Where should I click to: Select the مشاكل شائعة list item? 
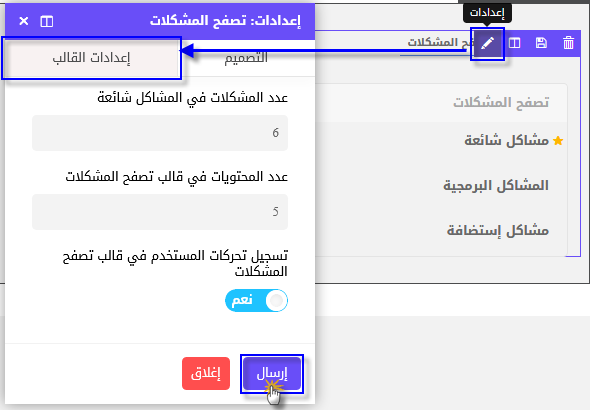click(x=506, y=141)
